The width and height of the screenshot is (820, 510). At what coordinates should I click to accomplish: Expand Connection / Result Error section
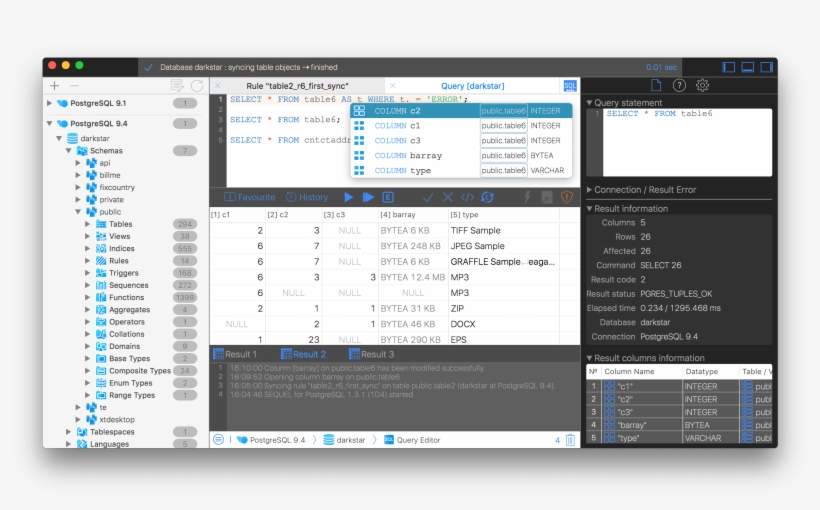[590, 190]
